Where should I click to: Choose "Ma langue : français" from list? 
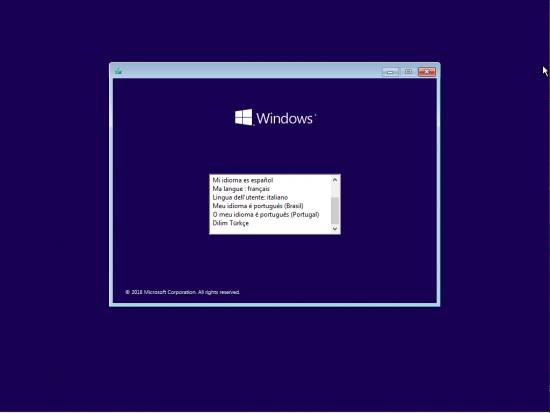241,189
